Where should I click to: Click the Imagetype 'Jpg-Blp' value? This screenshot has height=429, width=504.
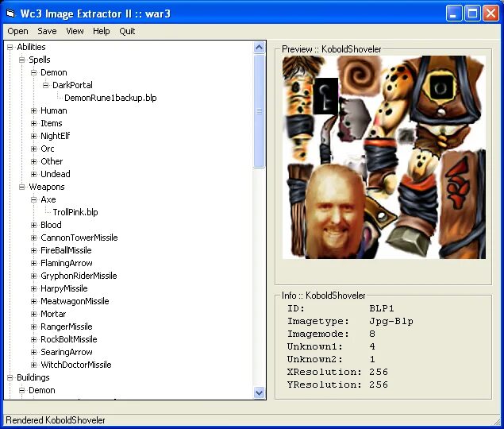(391, 321)
